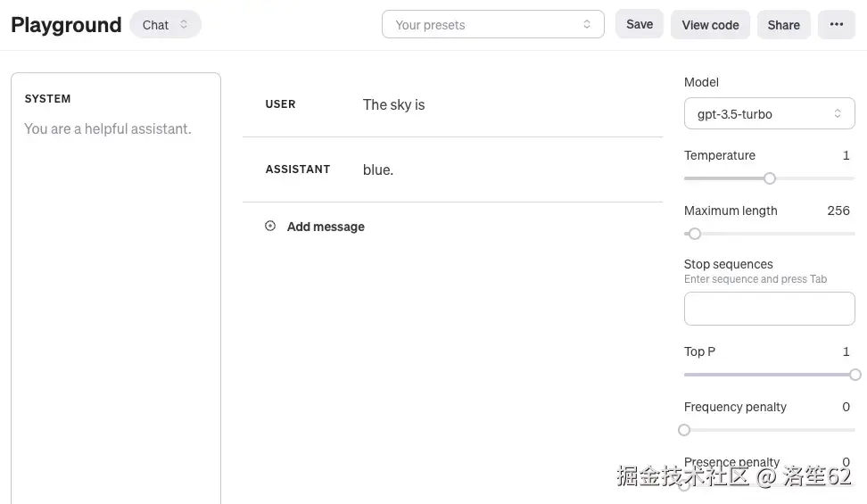867x504 pixels.
Task: Toggle the USER role label
Action: [x=280, y=104]
